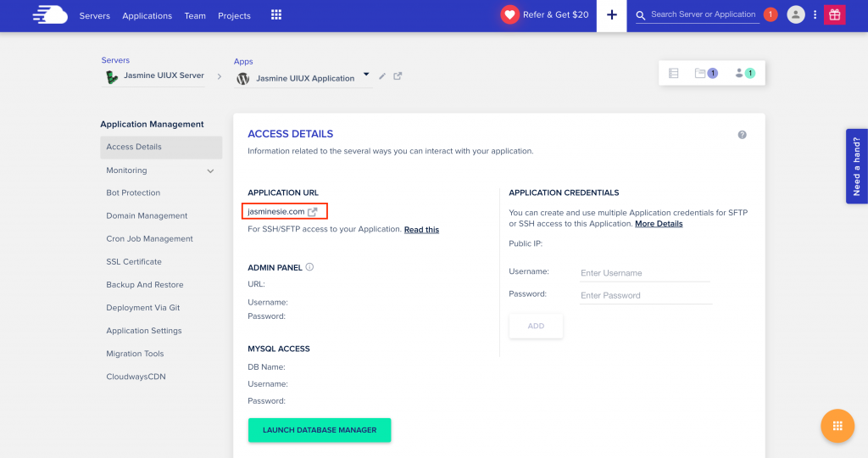Screen dimensions: 868x458
Task: Focus the Enter Password field
Action: pyautogui.click(x=646, y=295)
